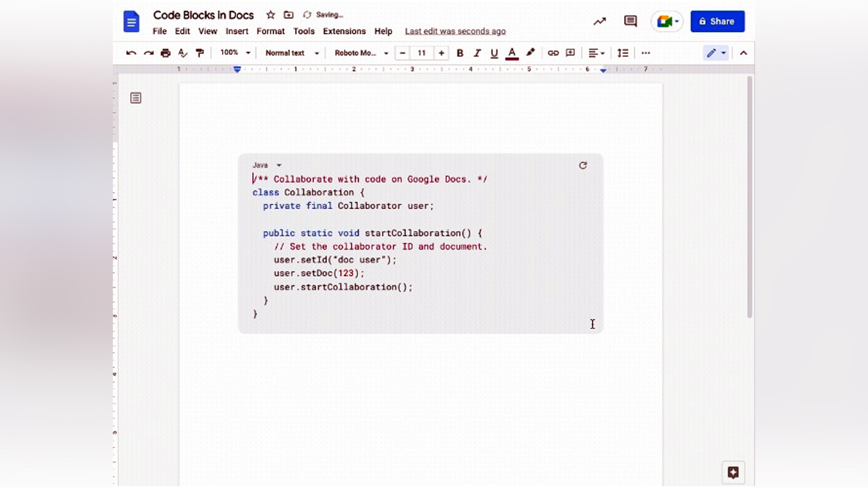Decrease font size with minus button
The image size is (868, 488).
[x=403, y=53]
